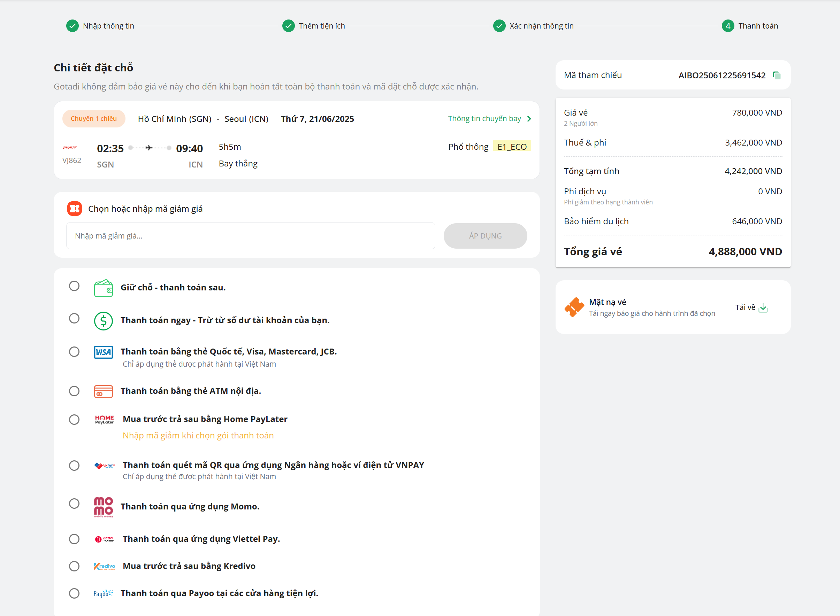This screenshot has width=840, height=616.
Task: Select Viettel Pay payment radio button
Action: (74, 539)
